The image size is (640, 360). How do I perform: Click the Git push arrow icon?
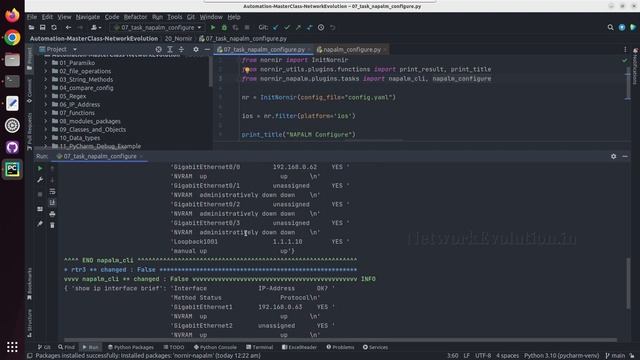coord(298,27)
